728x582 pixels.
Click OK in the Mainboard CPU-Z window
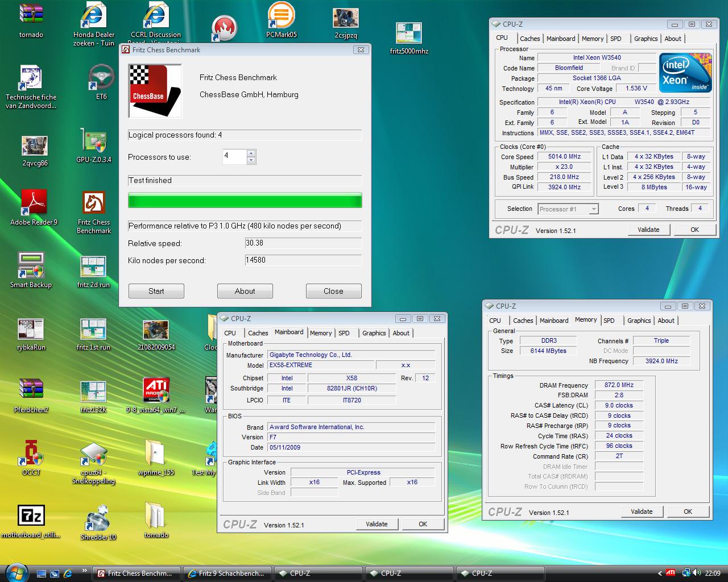click(423, 524)
